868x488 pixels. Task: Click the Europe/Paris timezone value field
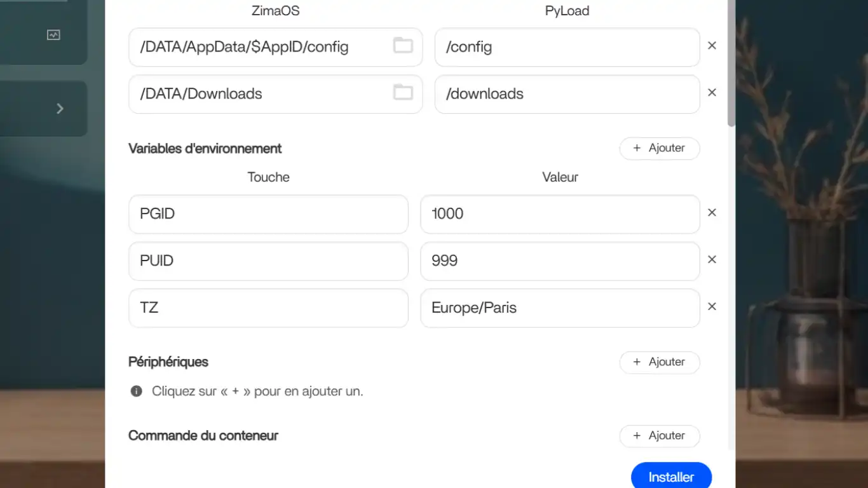click(559, 308)
